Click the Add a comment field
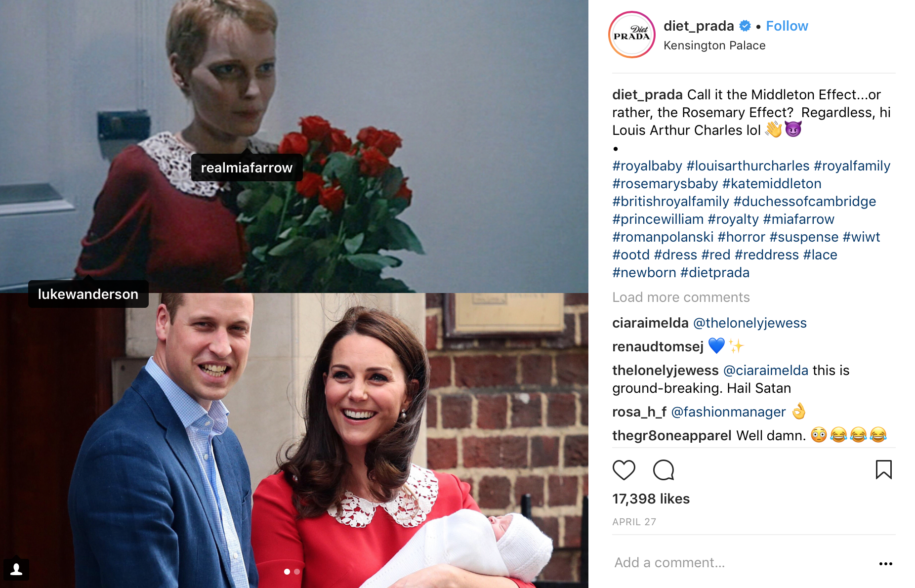The width and height of the screenshot is (915, 588). (x=741, y=563)
